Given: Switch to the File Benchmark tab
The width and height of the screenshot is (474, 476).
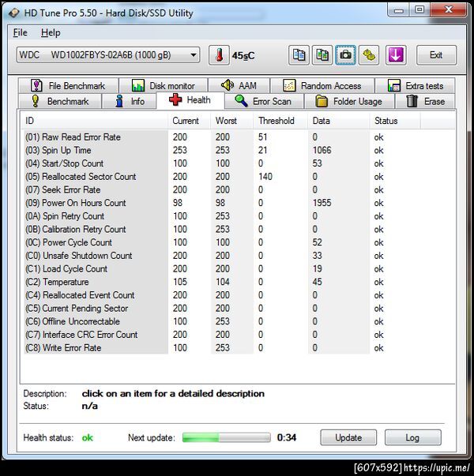Looking at the screenshot, I should pyautogui.click(x=69, y=85).
